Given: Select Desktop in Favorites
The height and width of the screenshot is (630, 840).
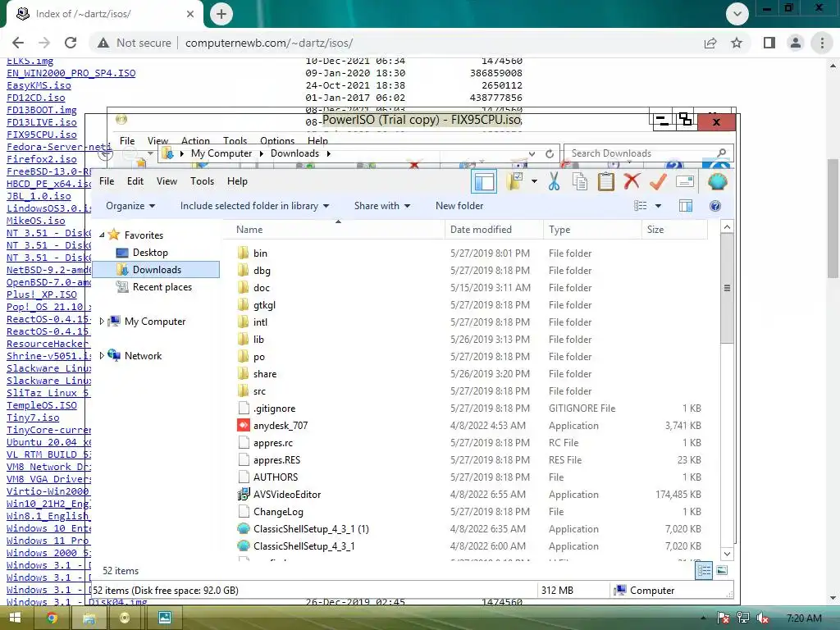Looking at the screenshot, I should (150, 253).
